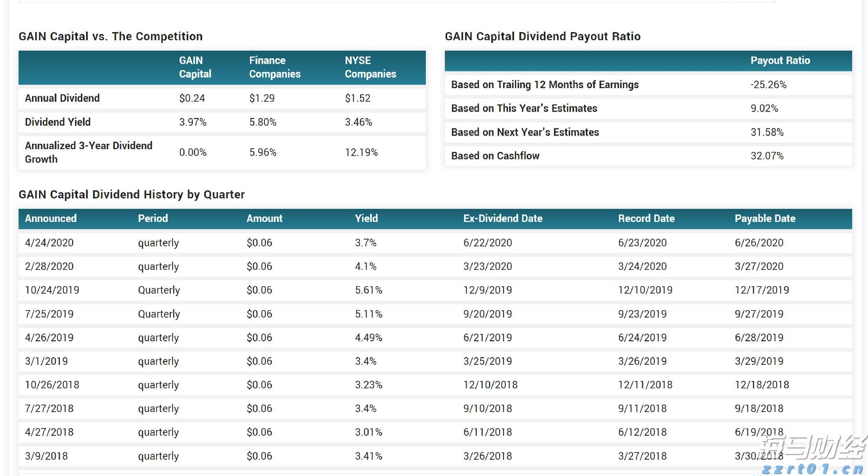Click the GAIN Capital Dividend History heading
This screenshot has width=868, height=476.
point(132,195)
